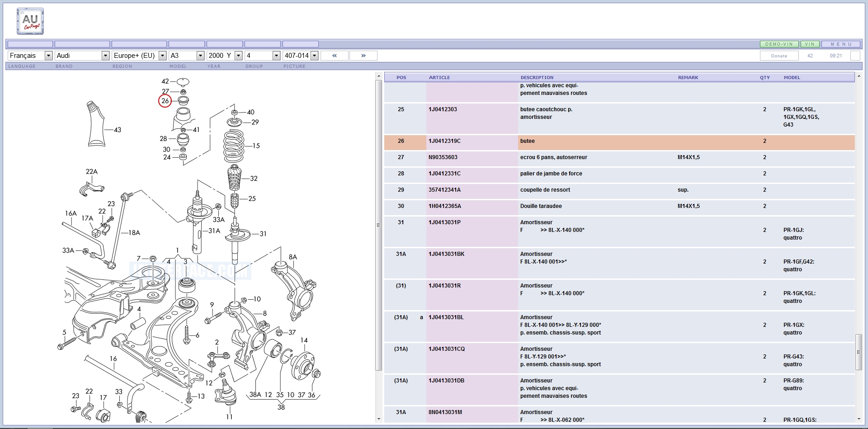Select the row for article 1J0412331C

444,174
